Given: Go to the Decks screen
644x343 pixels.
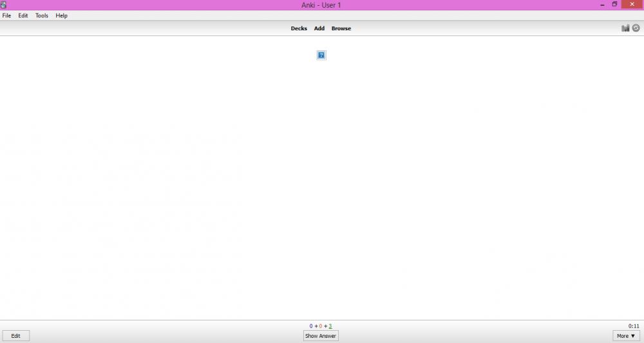Looking at the screenshot, I should (x=299, y=28).
